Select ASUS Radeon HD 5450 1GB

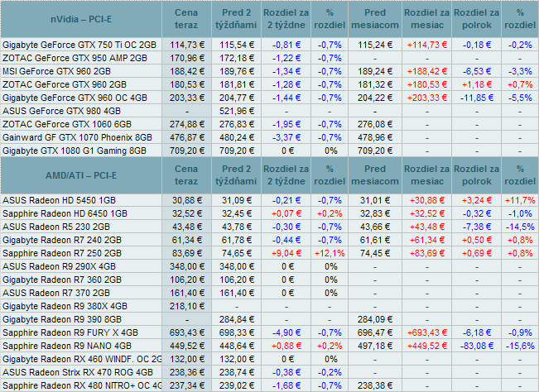point(59,200)
